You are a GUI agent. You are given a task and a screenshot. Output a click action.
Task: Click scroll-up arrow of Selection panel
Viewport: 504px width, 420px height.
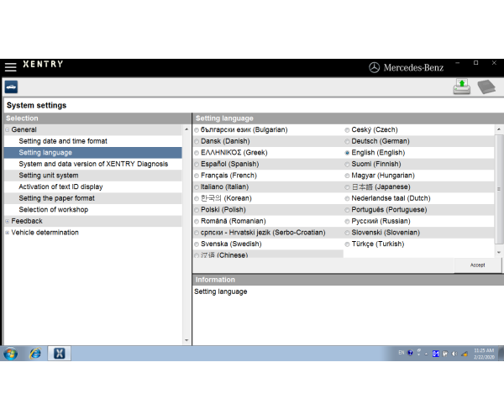coord(186,129)
